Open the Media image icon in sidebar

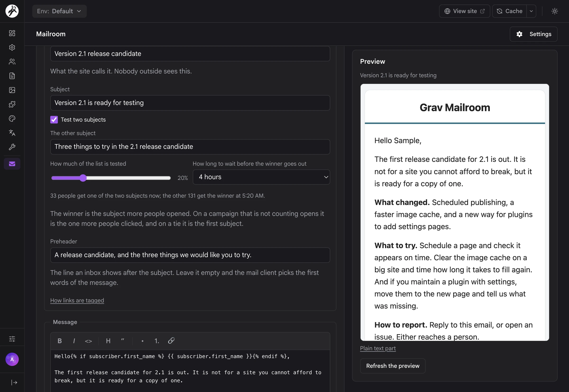12,90
